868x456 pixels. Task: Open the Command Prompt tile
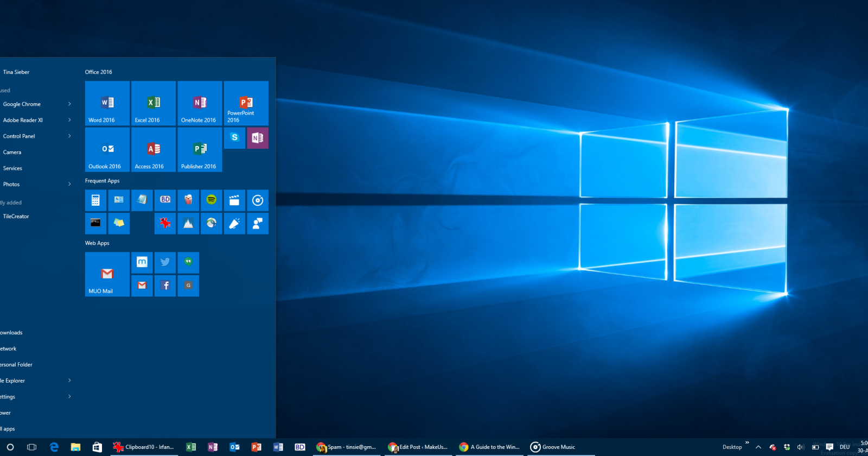95,223
